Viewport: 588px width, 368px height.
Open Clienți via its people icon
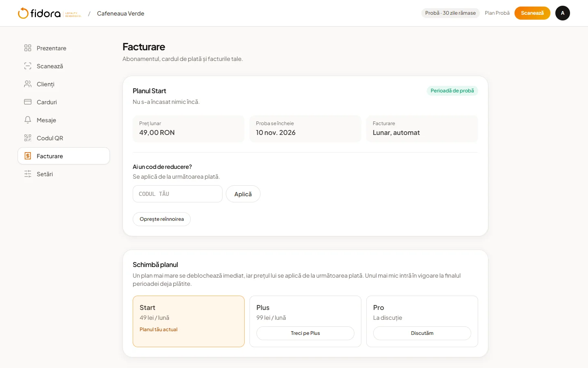(x=28, y=84)
